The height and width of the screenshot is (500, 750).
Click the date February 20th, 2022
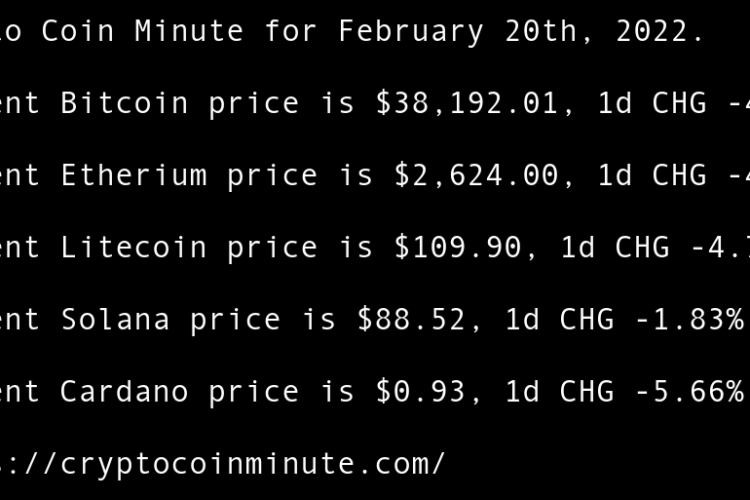pos(518,31)
